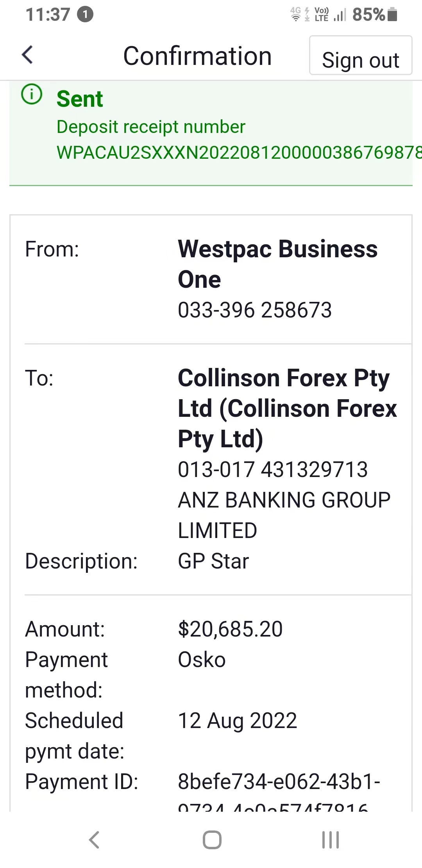This screenshot has width=422, height=868.
Task: Tap the Android home button
Action: tap(212, 839)
